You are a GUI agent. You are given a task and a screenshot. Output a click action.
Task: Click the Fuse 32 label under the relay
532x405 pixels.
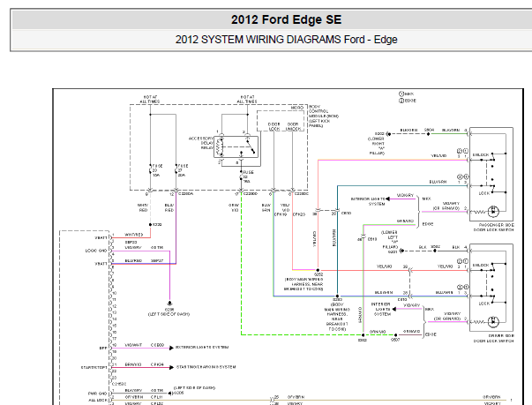[248, 176]
